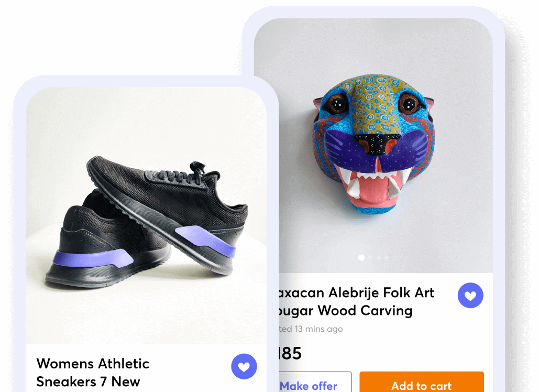Viewport: 539px width, 392px height.
Task: Tap heart icon beside Alebrije Folk Art title
Action: pos(470,296)
